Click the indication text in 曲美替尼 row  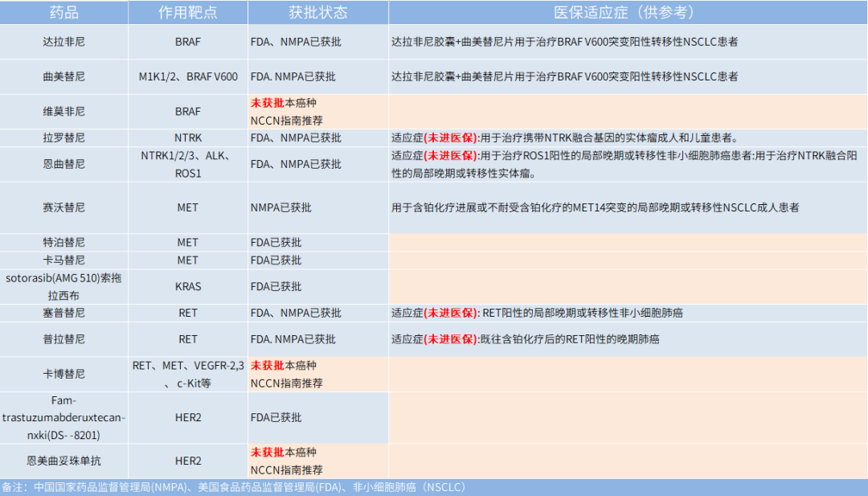(564, 76)
